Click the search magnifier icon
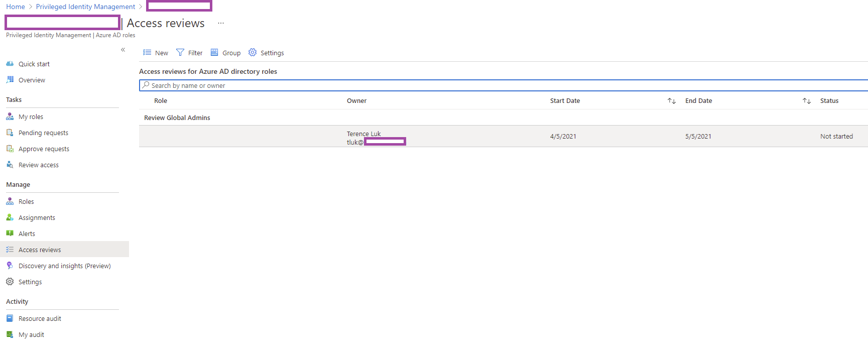Image resolution: width=868 pixels, height=349 pixels. click(x=146, y=85)
